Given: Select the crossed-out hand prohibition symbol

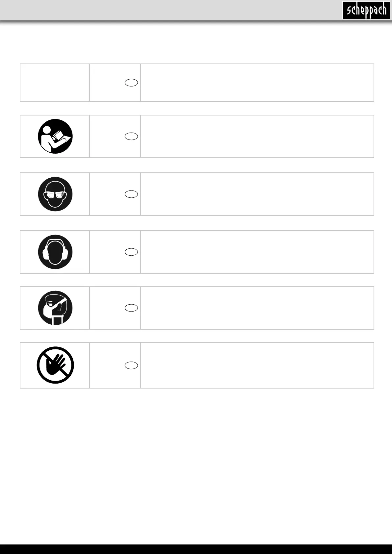Looking at the screenshot, I should click(55, 365).
